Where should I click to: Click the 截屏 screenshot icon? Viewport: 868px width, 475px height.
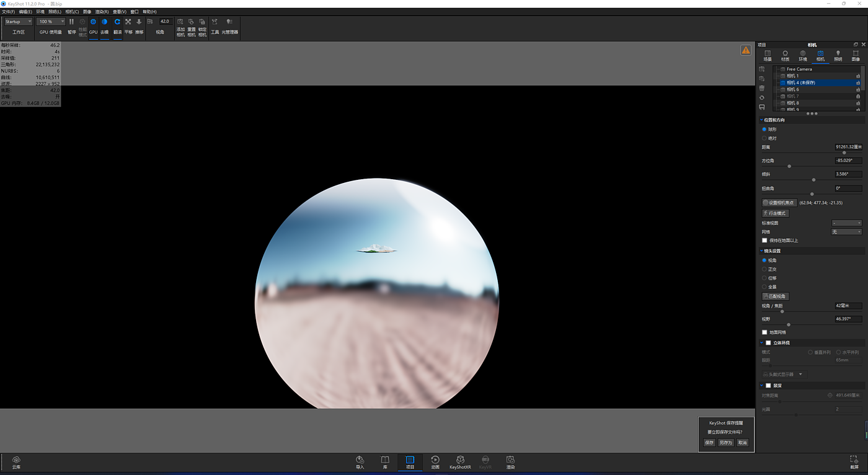(854, 460)
